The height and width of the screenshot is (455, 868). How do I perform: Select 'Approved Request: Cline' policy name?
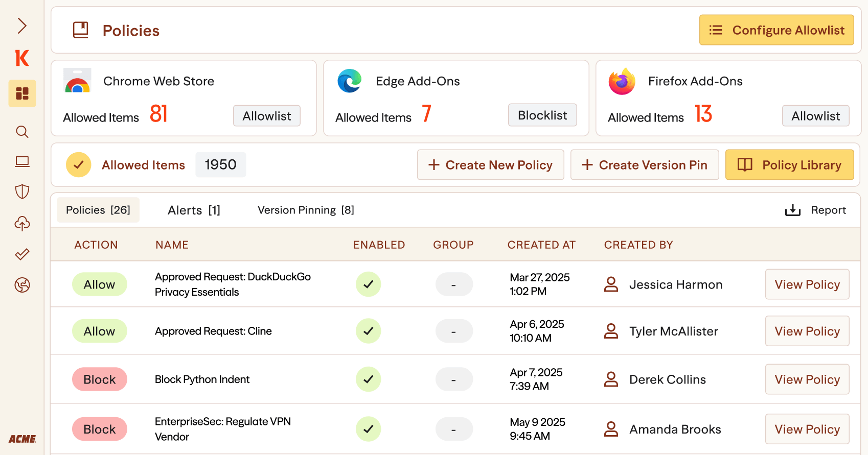point(213,331)
